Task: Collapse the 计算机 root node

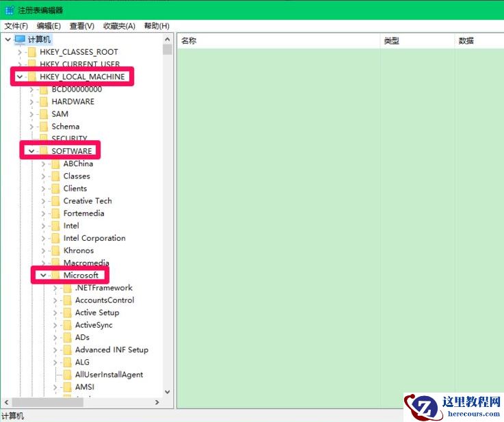Action: tap(8, 40)
